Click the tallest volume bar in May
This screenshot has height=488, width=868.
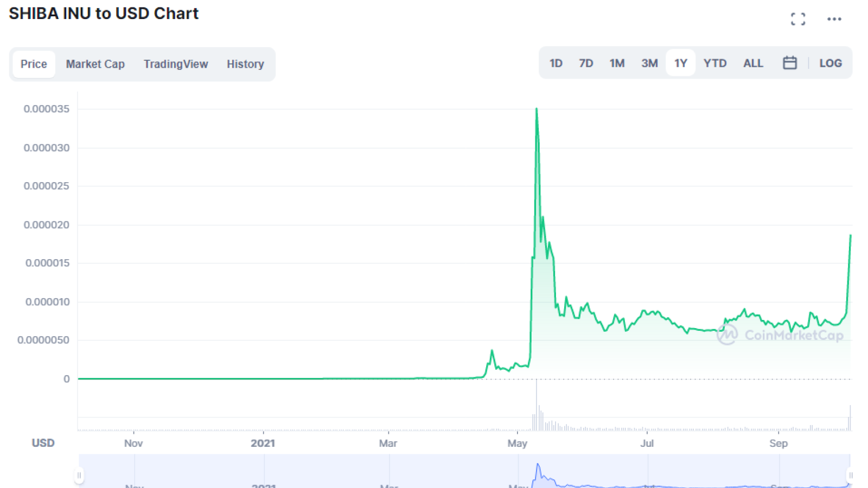[x=537, y=405]
